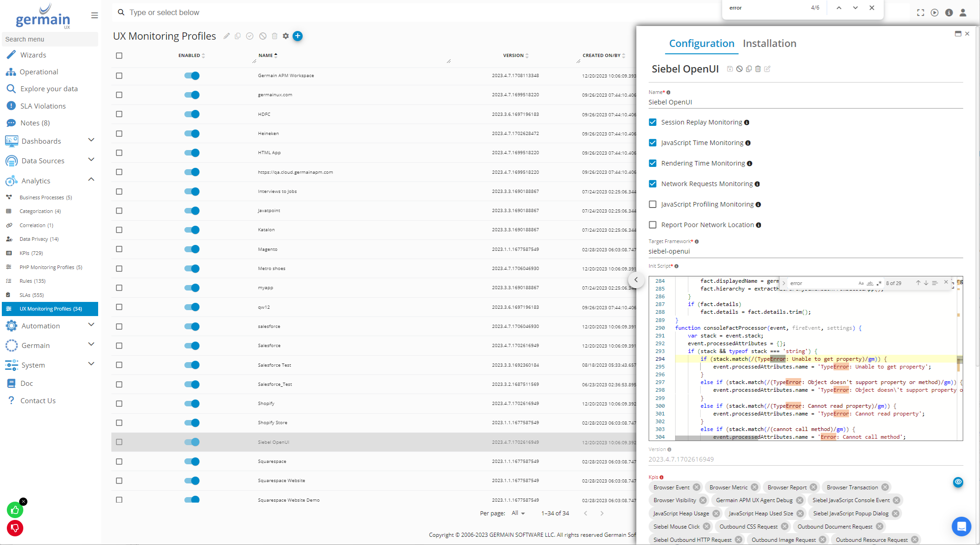Delete the Siebel OpenUI profile
The width and height of the screenshot is (980, 545).
tap(758, 69)
